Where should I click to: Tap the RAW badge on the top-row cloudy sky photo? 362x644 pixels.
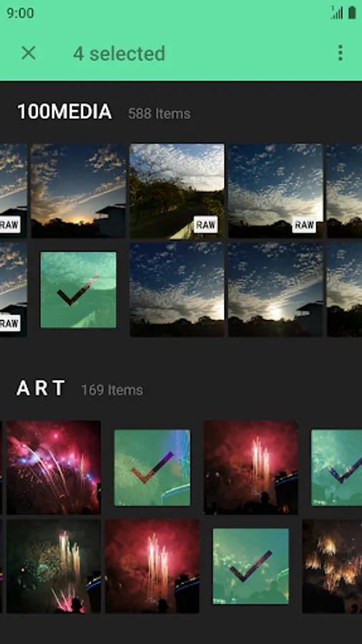(304, 225)
